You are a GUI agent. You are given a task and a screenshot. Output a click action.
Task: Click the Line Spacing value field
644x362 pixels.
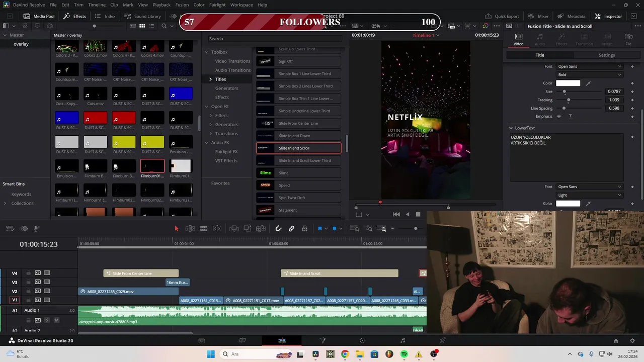[x=614, y=108]
